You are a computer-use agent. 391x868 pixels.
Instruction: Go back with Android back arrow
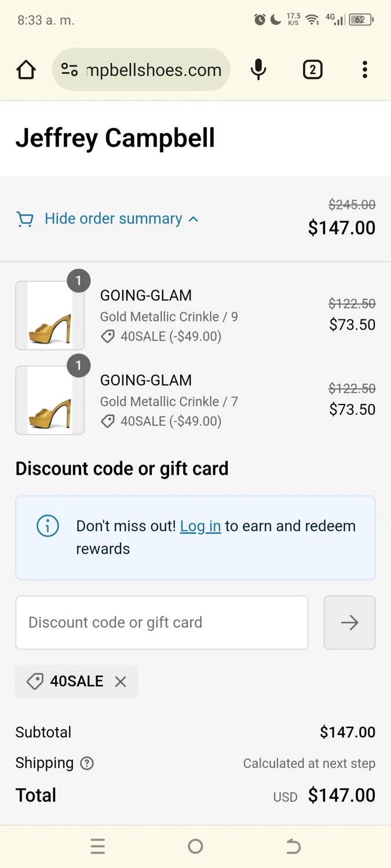294,847
